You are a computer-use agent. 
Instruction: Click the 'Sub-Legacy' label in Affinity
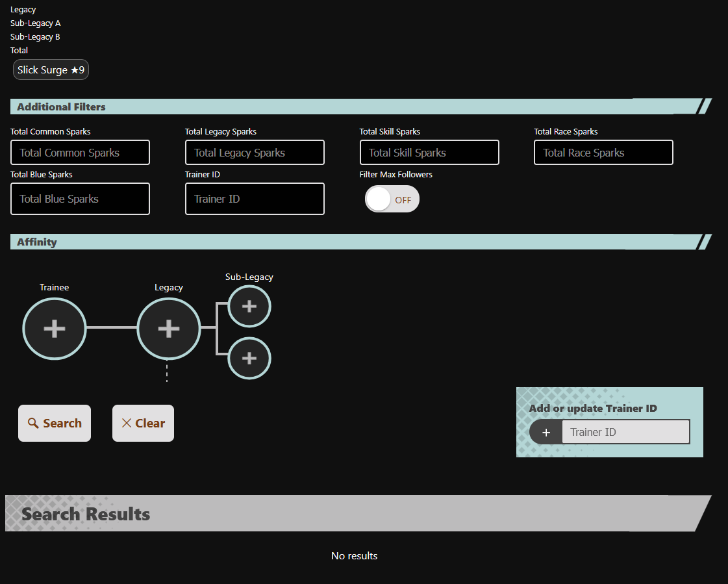(x=249, y=277)
